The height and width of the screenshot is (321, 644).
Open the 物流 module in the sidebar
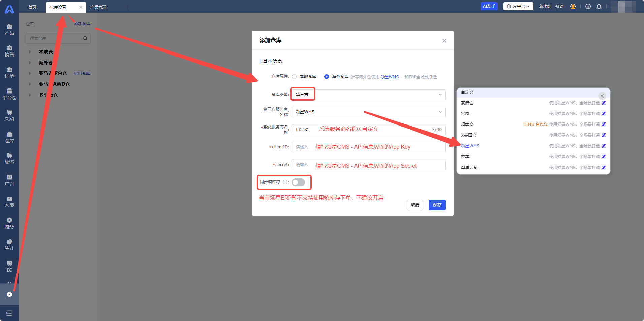[x=9, y=159]
